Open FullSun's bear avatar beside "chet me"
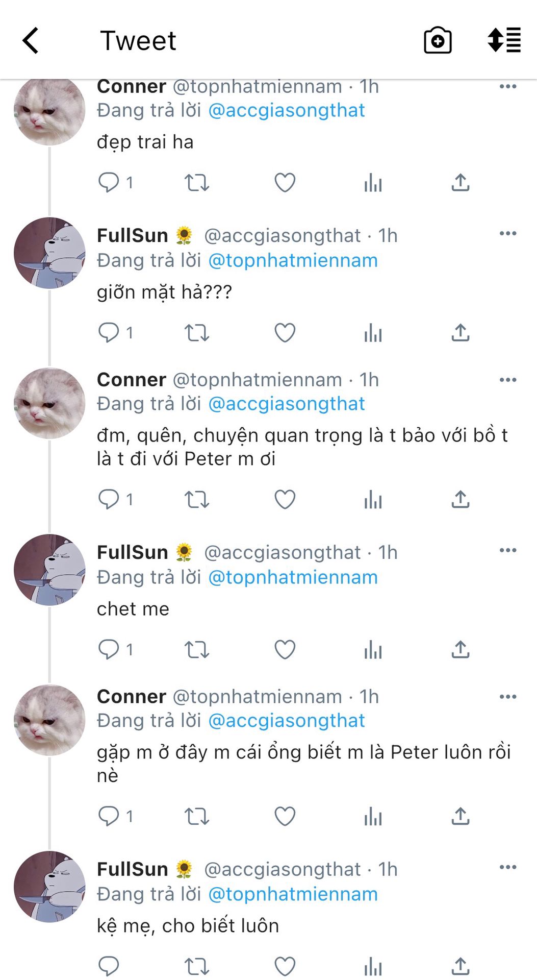 point(49,570)
